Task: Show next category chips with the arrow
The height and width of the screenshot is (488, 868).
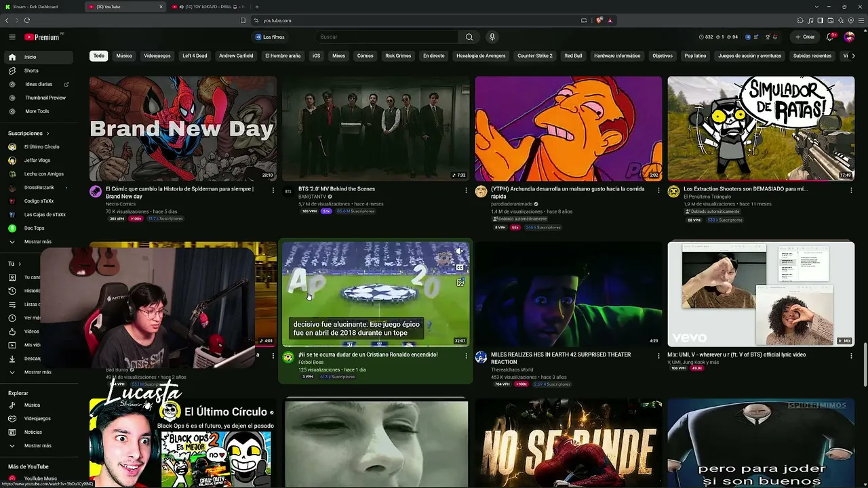Action: click(x=853, y=56)
